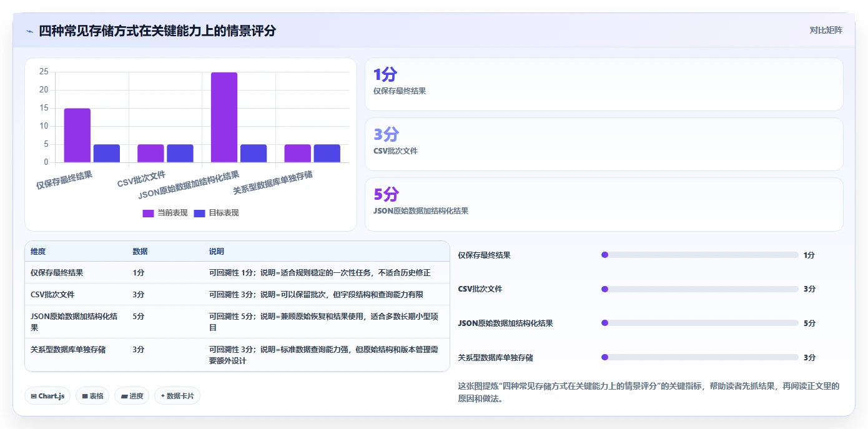Open the 3分 CSV批次文件 data card
The height and width of the screenshot is (429, 868).
tap(604, 144)
